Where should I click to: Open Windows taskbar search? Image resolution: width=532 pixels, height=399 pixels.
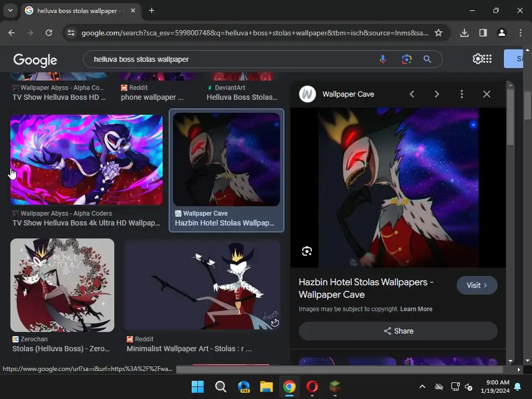(220, 387)
